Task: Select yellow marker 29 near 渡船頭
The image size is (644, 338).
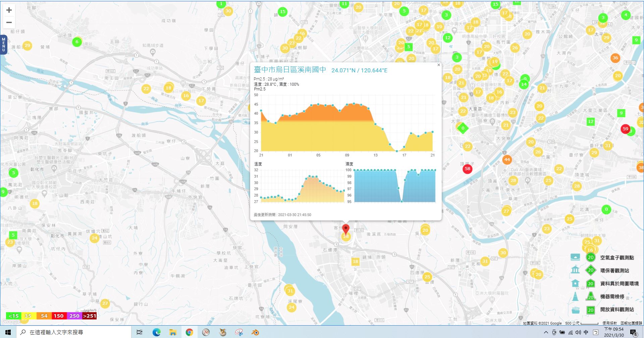Action: (x=27, y=45)
